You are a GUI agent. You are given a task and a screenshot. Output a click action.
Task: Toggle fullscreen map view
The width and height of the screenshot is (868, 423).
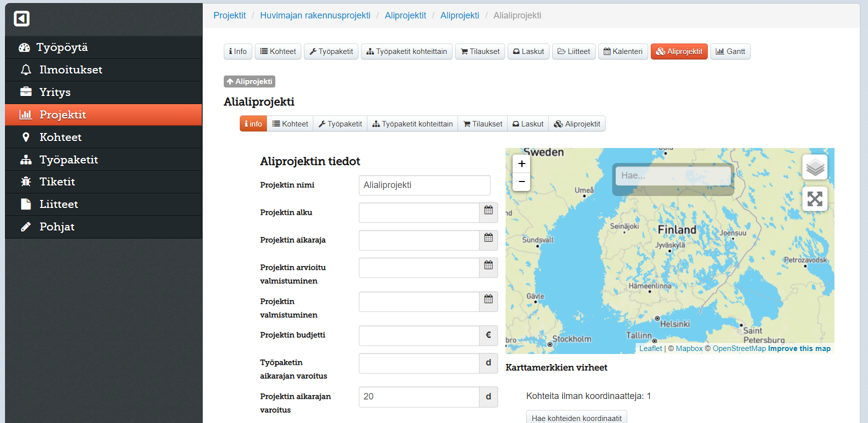814,199
